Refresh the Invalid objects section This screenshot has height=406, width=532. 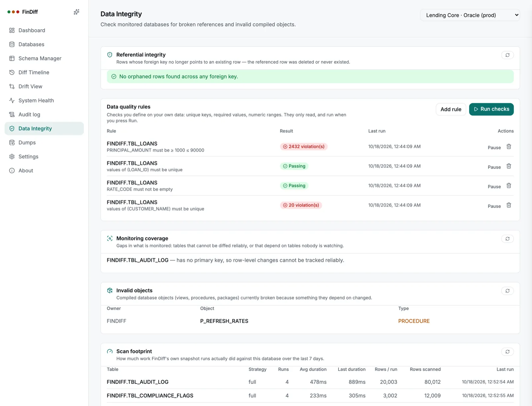coord(507,291)
